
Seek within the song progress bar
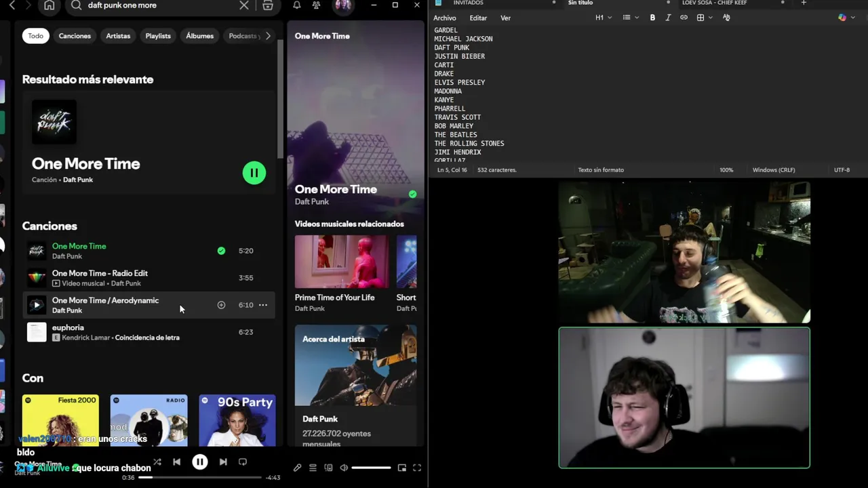pyautogui.click(x=200, y=478)
